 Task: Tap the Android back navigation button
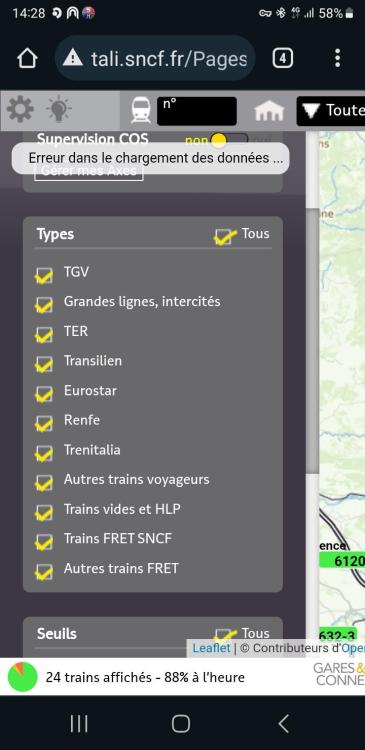pos(284,723)
